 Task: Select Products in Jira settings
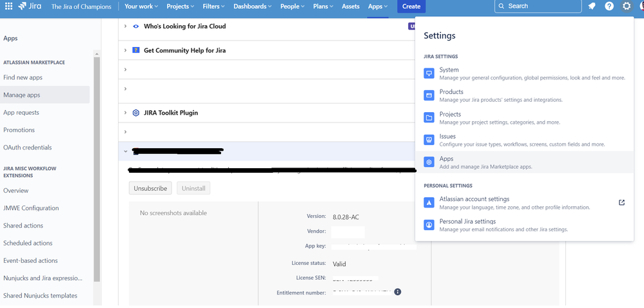tap(525, 95)
